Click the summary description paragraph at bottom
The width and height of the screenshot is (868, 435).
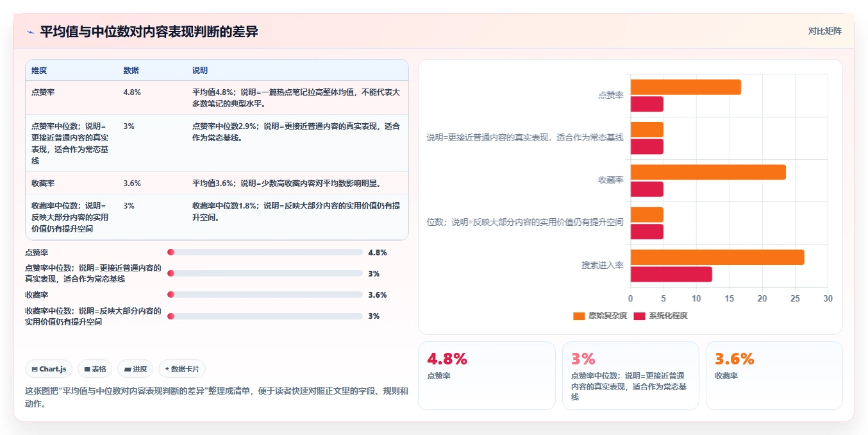point(216,397)
